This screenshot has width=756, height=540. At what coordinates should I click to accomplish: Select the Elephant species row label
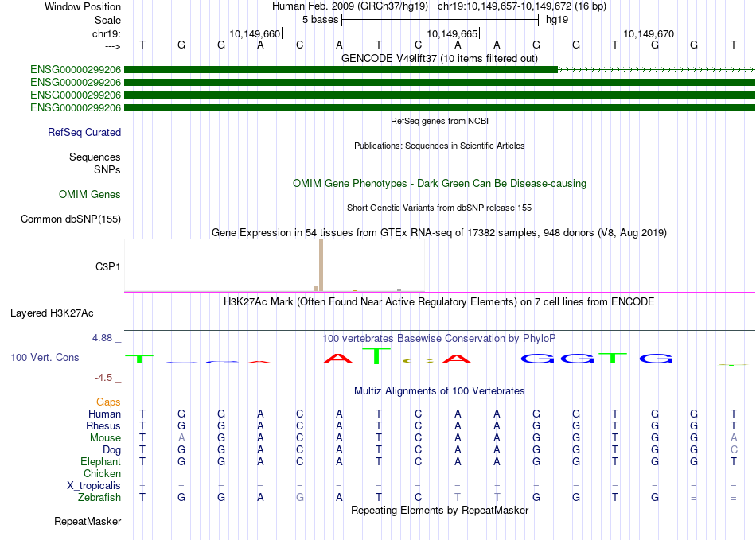point(100,461)
